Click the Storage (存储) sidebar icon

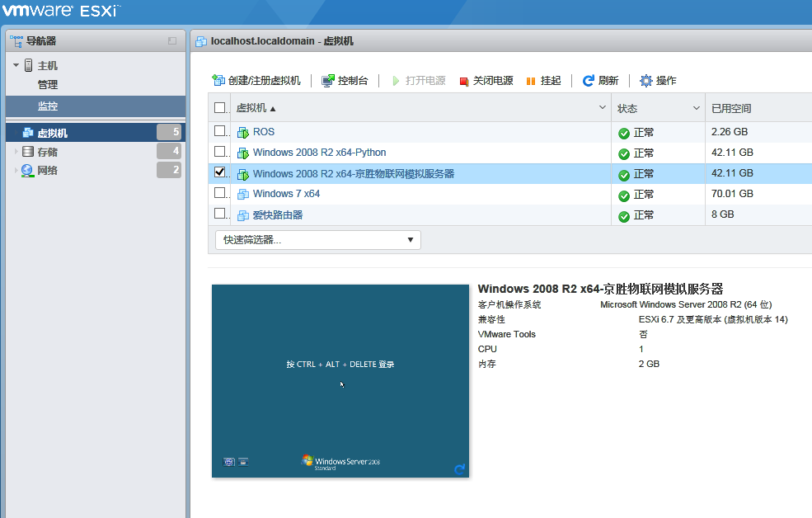click(28, 151)
